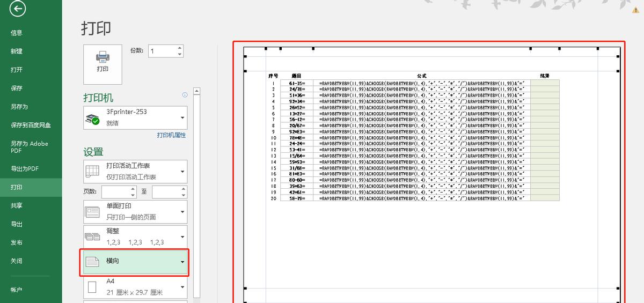Open the 3Fprinter-253 printer dropdown
Viewport: 644px width, 303px height.
[x=135, y=117]
